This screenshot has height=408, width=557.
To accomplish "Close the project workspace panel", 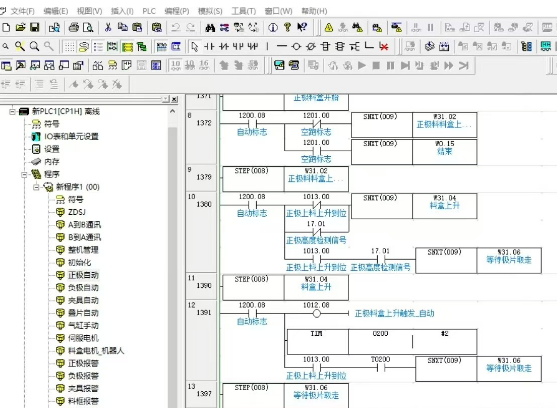I will 174,99.
